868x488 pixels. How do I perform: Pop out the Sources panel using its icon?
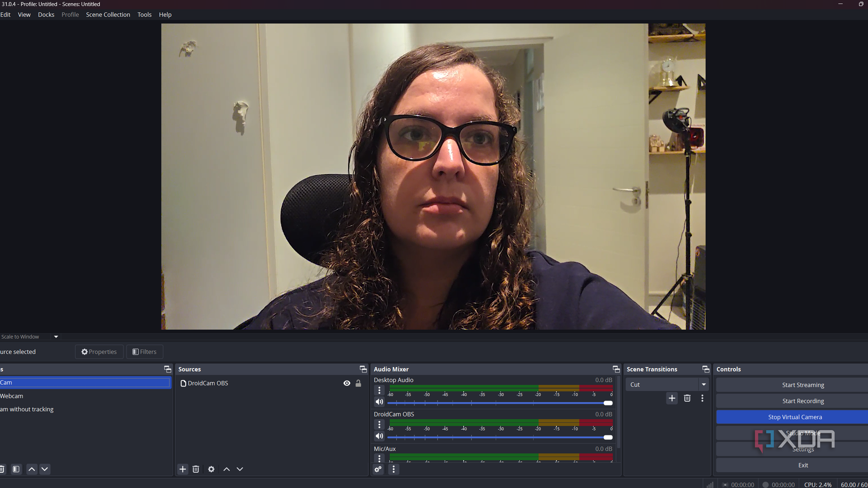[x=362, y=369]
